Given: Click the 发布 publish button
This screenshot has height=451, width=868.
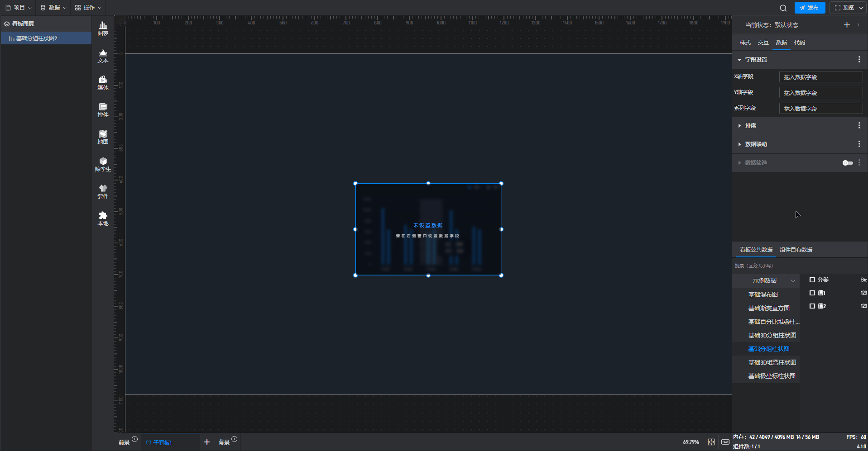Looking at the screenshot, I should tap(810, 8).
